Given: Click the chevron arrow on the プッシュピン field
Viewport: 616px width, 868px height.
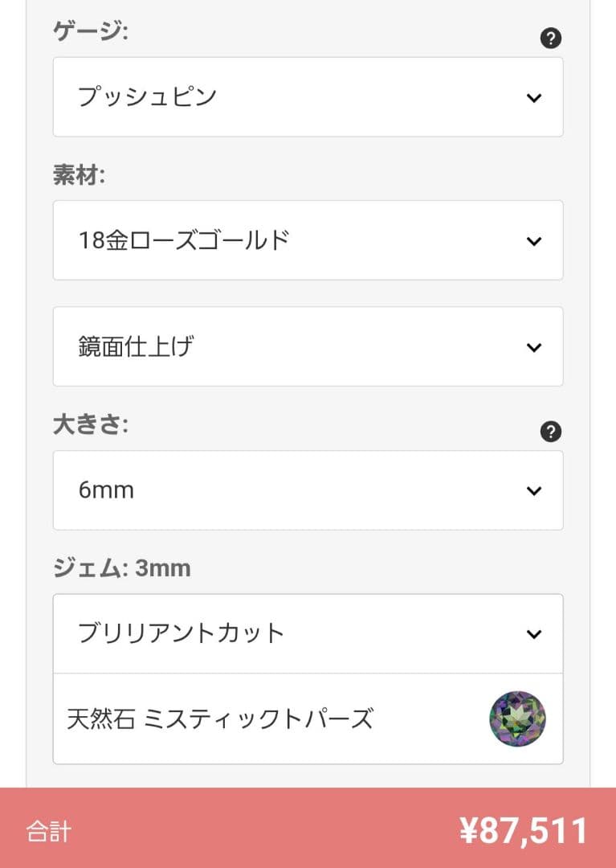Looking at the screenshot, I should (x=534, y=98).
